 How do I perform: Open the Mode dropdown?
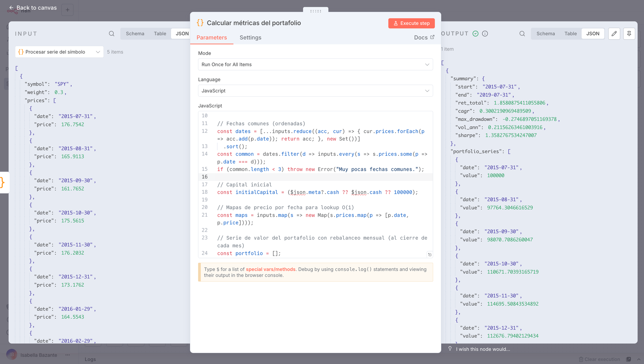click(x=315, y=64)
